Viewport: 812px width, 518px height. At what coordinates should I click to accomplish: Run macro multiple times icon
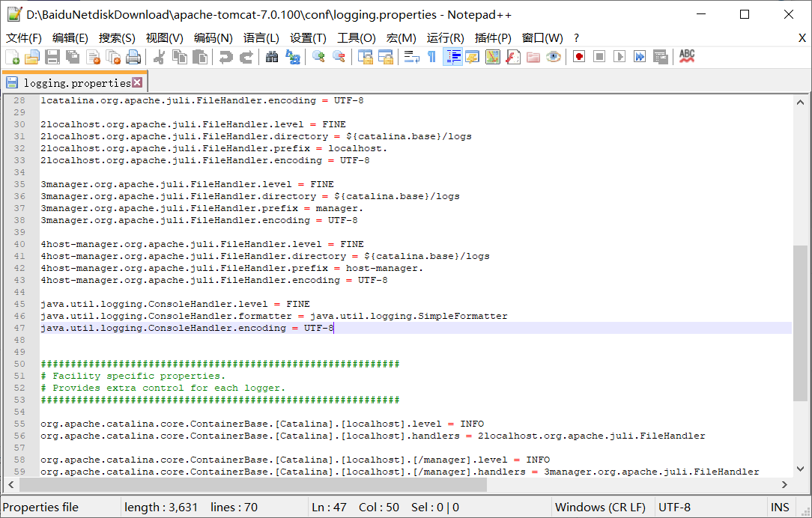pyautogui.click(x=640, y=57)
